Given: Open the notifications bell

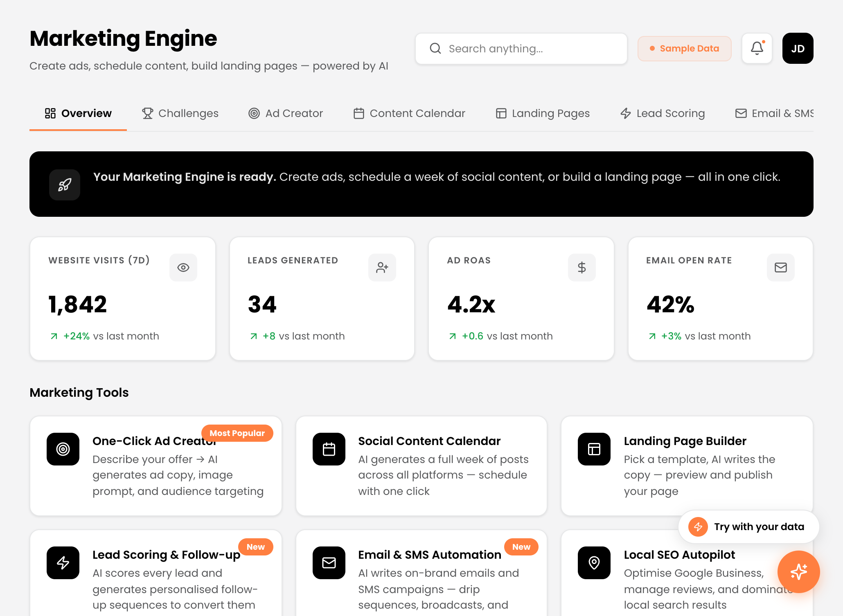Looking at the screenshot, I should pos(757,48).
